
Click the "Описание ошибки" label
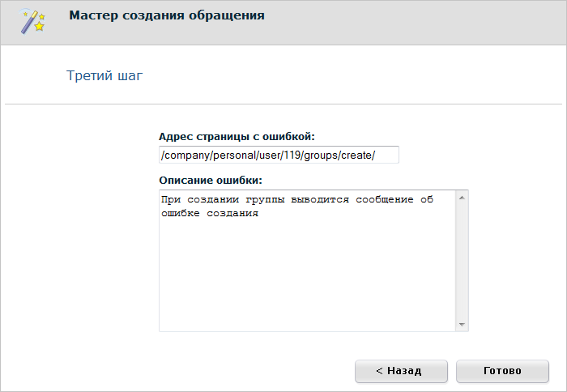(x=211, y=180)
